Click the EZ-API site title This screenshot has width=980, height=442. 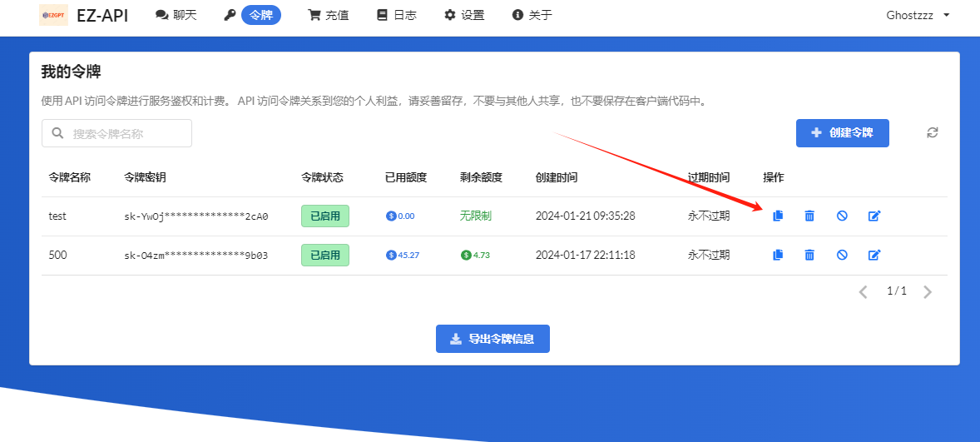[102, 16]
